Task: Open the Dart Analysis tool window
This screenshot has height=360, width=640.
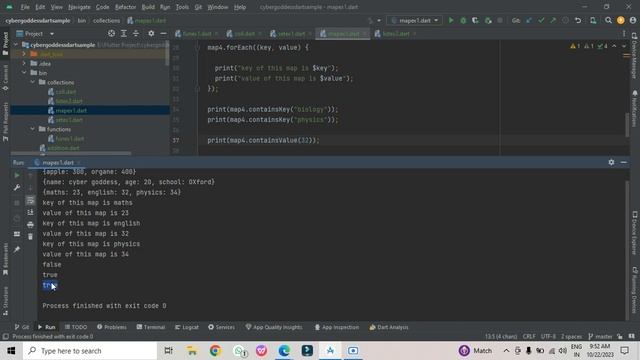Action: 389,327
